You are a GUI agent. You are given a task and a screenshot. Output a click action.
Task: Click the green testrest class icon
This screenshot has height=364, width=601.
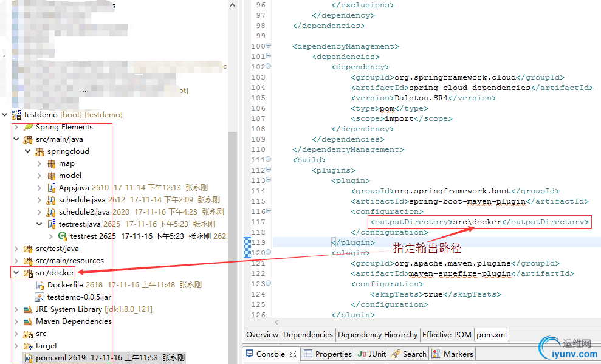[x=63, y=236]
